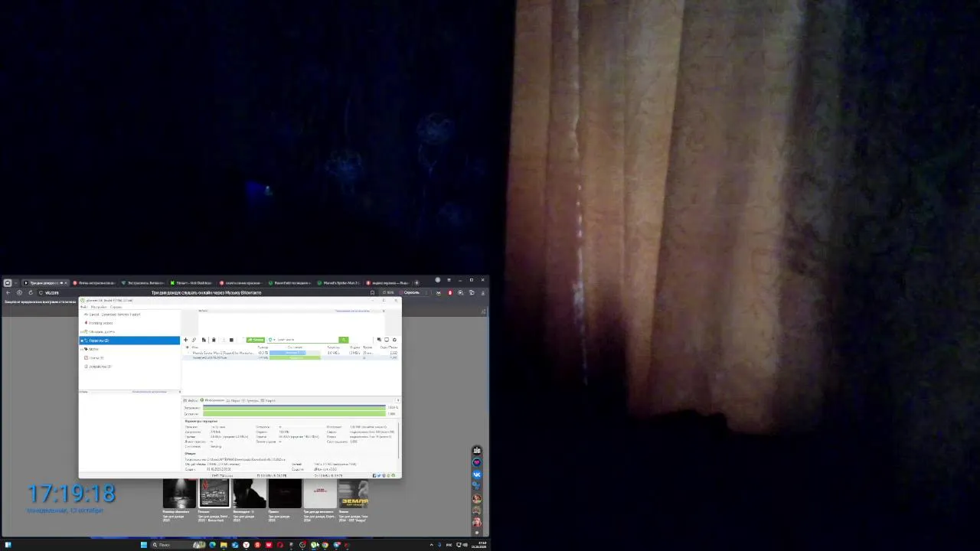Show hidden system tray icons chevron

click(431, 545)
